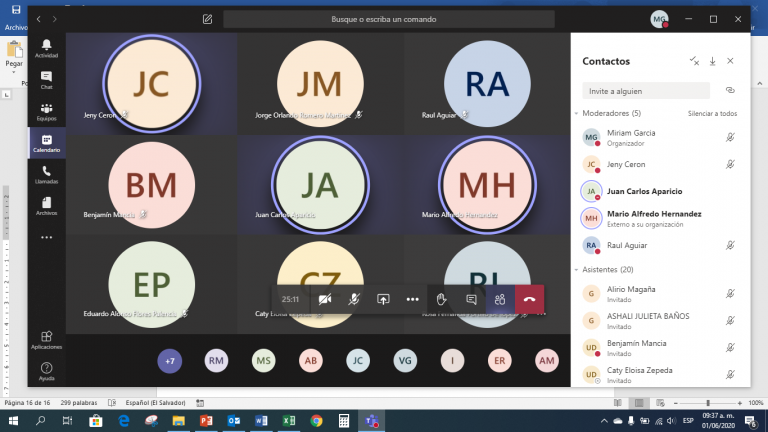Click the Invite a alguien field

(648, 90)
